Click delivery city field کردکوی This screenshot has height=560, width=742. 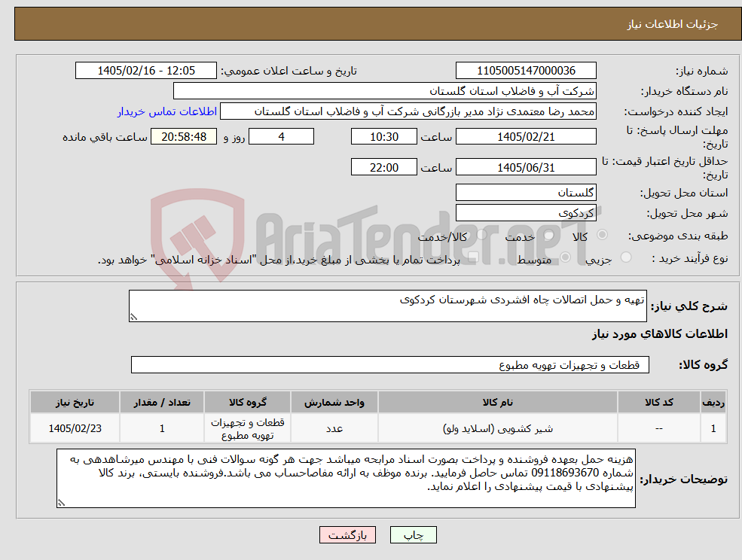click(526, 213)
